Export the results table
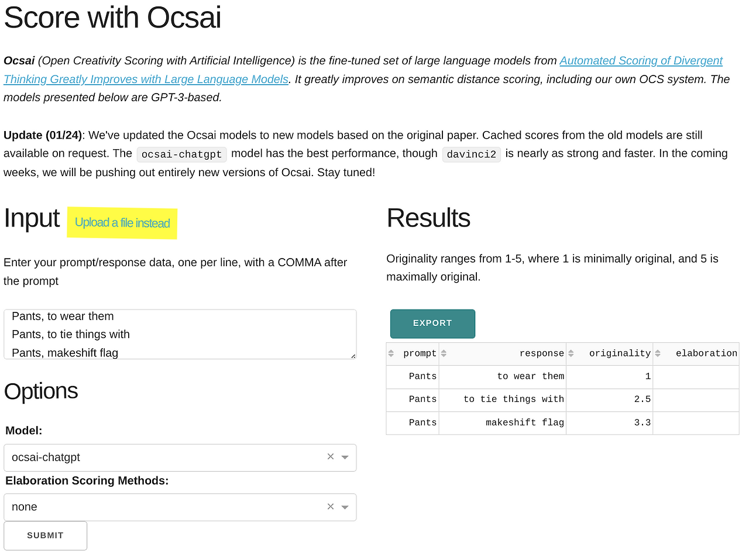 click(432, 324)
